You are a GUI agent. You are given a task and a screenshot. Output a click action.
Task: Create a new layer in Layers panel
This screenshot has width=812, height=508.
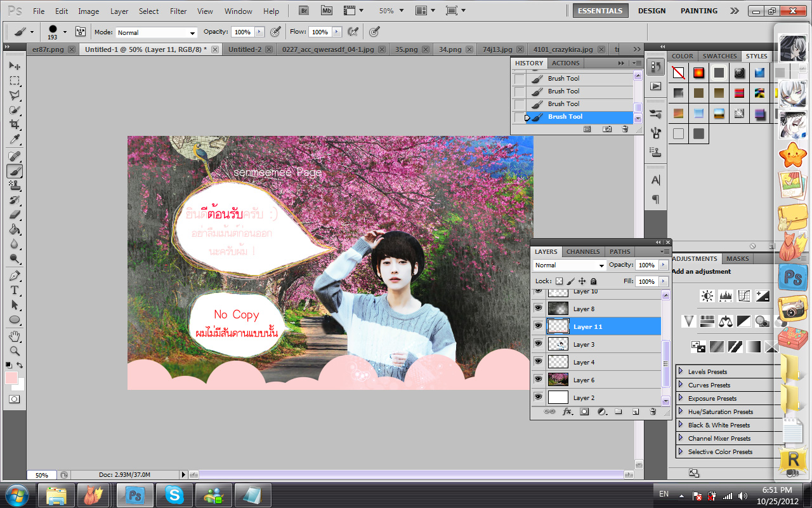[635, 411]
